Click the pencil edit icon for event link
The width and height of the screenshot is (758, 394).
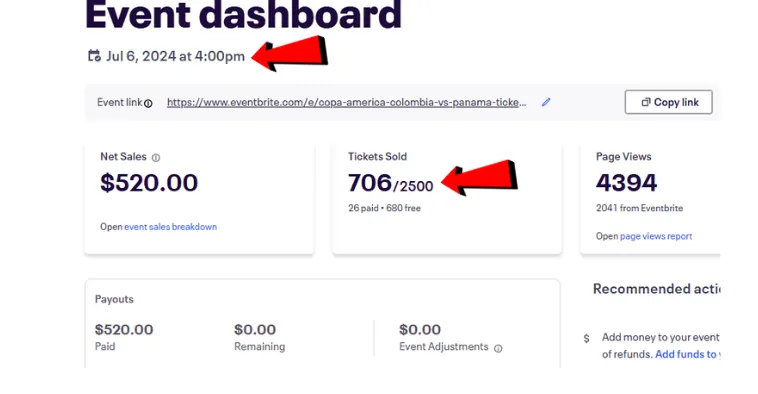click(546, 102)
